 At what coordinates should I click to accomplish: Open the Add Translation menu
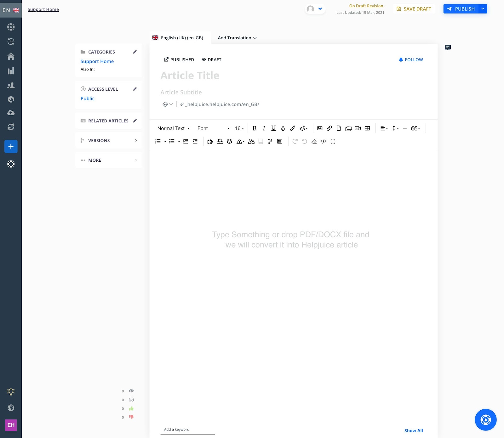click(x=237, y=38)
